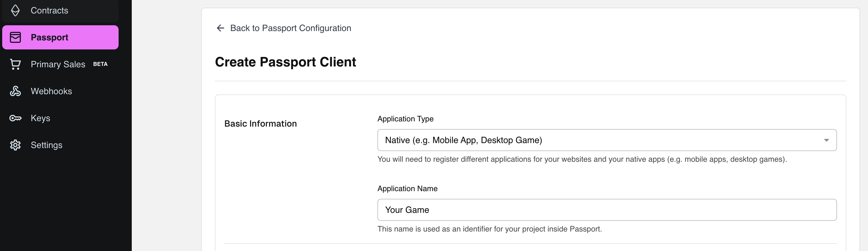Click the Keys key icon in sidebar
The height and width of the screenshot is (251, 868).
pos(15,118)
